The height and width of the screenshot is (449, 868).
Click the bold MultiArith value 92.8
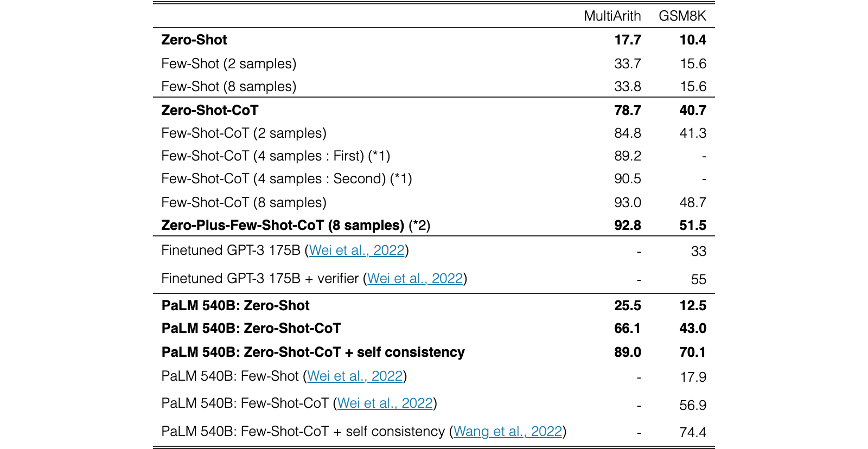[628, 226]
